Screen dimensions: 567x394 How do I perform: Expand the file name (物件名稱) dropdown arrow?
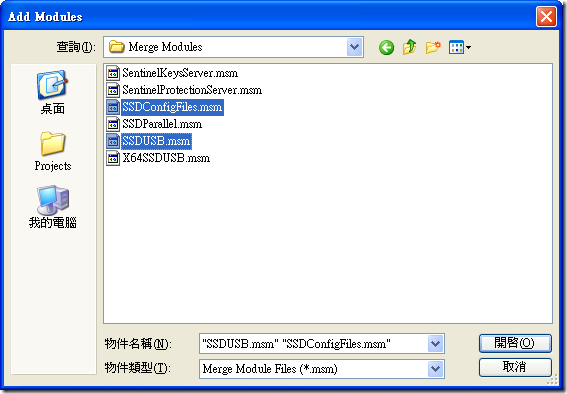tap(435, 343)
